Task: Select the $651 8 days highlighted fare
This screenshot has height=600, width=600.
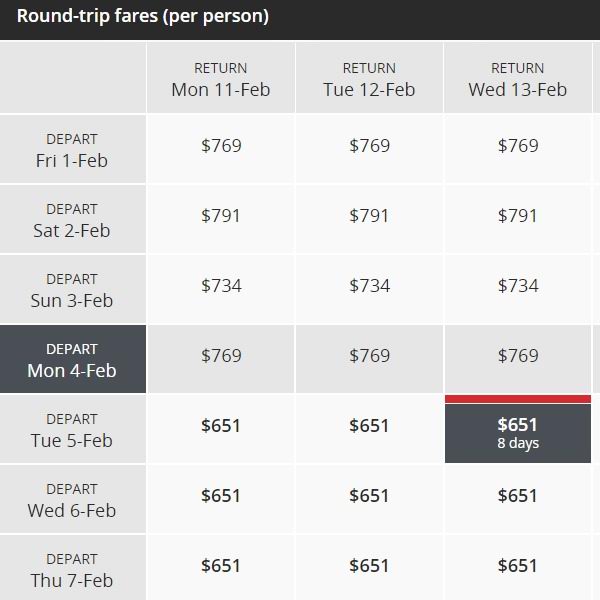Action: (518, 433)
